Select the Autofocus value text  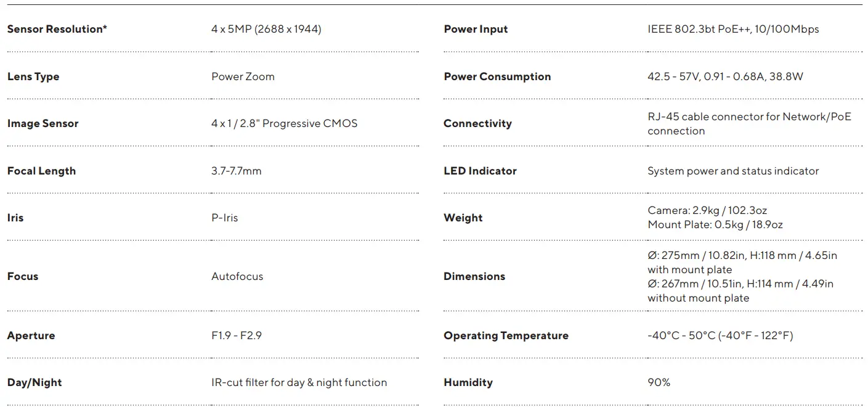click(237, 276)
